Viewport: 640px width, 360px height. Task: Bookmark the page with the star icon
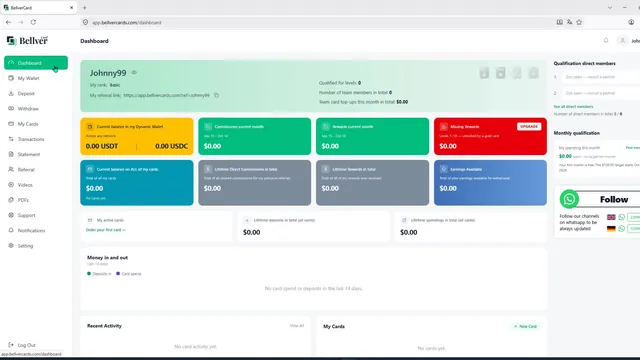pos(579,22)
